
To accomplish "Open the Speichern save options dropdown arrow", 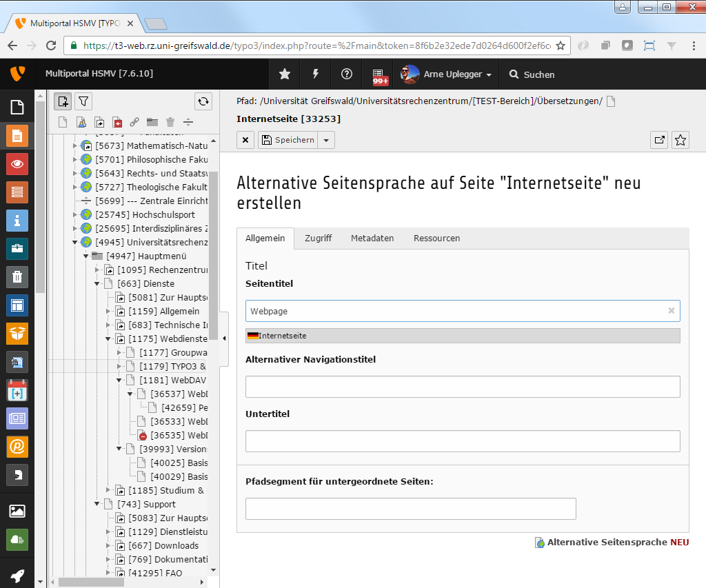I will click(x=327, y=140).
